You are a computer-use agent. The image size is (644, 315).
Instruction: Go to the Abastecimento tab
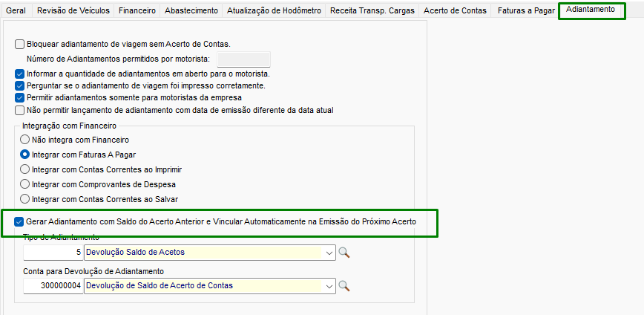[191, 10]
